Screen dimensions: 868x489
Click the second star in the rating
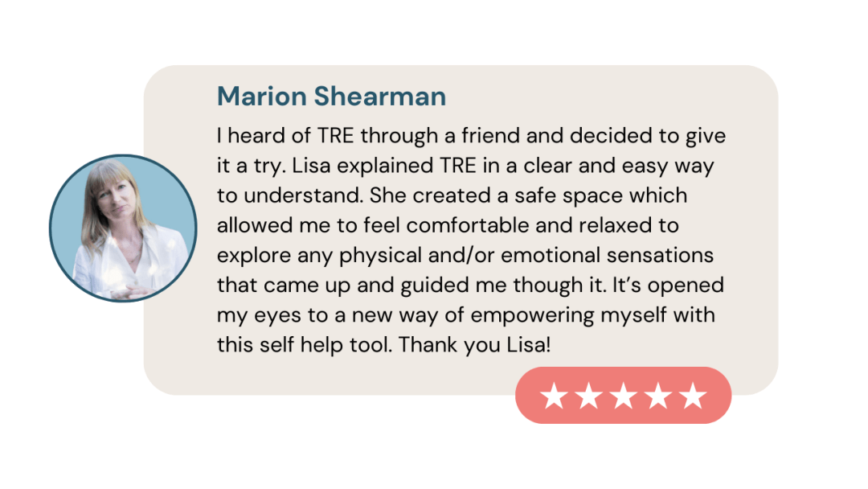click(x=588, y=396)
